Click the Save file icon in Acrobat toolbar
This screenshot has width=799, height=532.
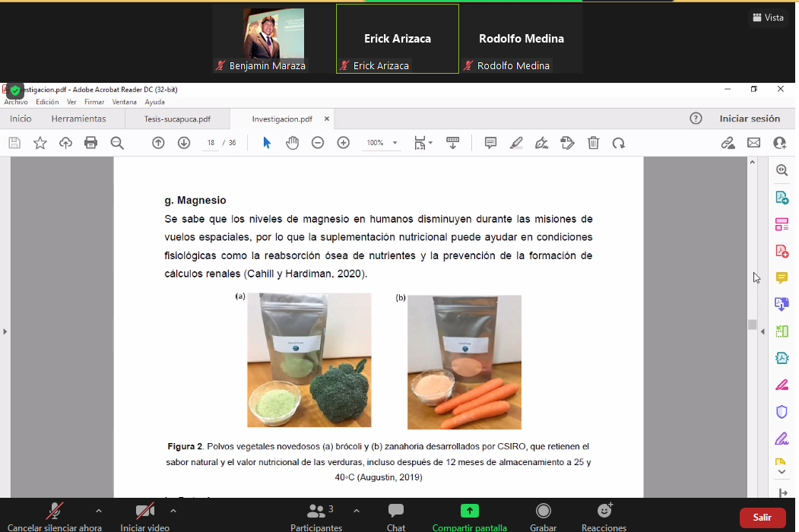click(x=14, y=143)
